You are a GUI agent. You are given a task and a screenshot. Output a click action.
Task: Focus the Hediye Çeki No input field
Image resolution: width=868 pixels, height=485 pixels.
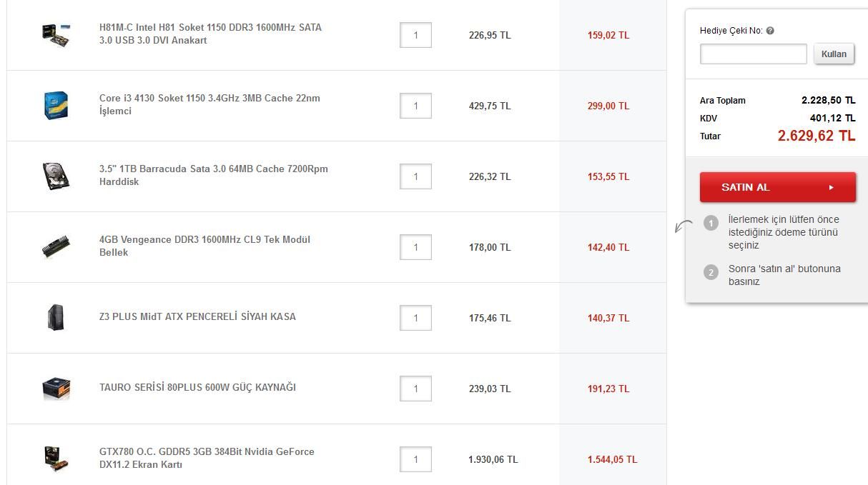[x=753, y=54]
